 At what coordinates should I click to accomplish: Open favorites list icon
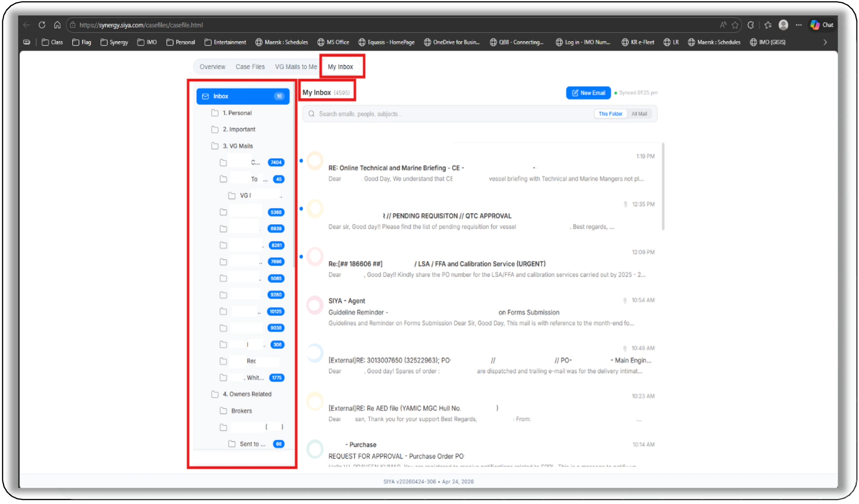tap(768, 25)
